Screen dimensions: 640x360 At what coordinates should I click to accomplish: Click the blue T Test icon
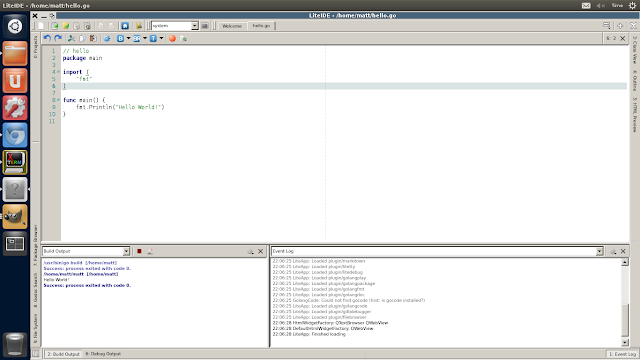coord(153,38)
